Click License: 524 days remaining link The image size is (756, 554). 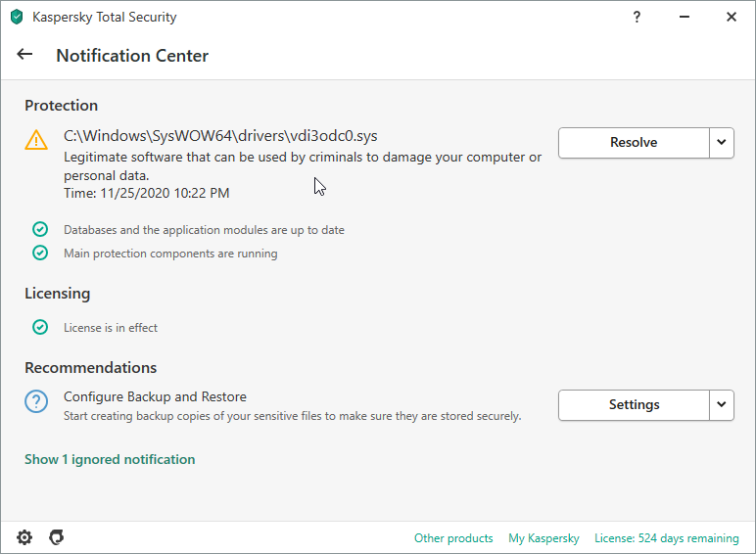click(666, 538)
